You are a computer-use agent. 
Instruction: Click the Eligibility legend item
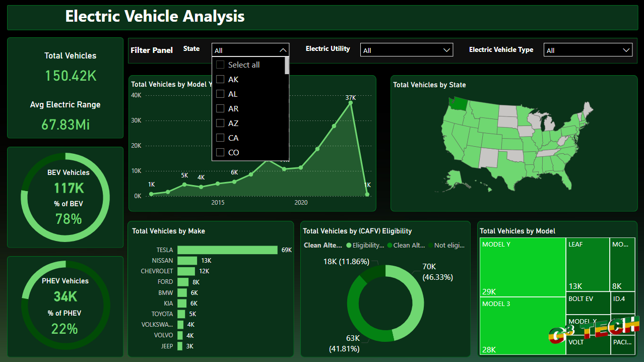tap(366, 246)
